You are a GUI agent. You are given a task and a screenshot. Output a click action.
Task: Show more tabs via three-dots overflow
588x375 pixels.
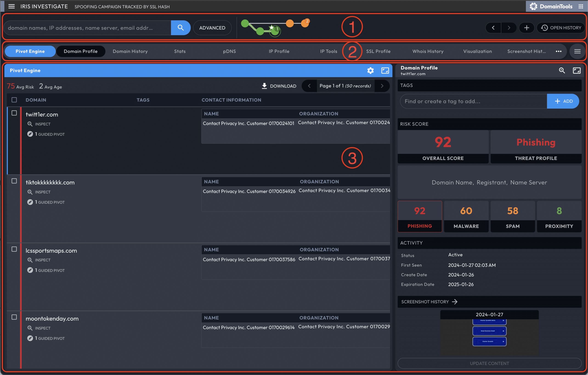coord(558,51)
